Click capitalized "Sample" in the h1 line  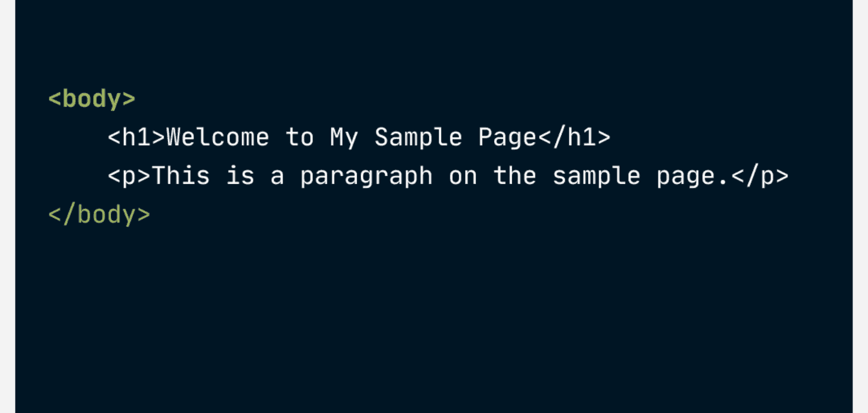[x=418, y=137]
